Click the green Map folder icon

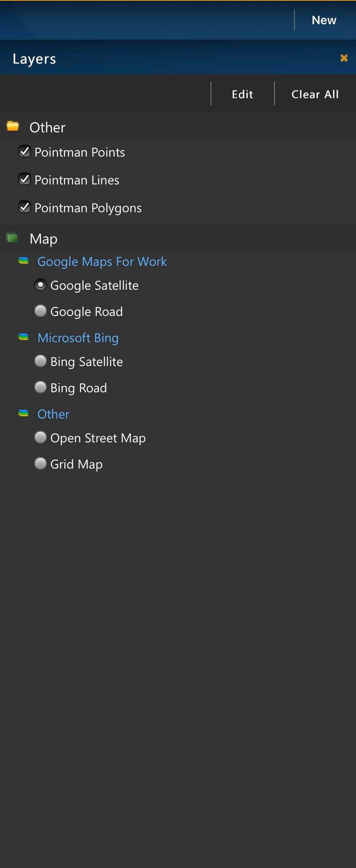pos(12,238)
